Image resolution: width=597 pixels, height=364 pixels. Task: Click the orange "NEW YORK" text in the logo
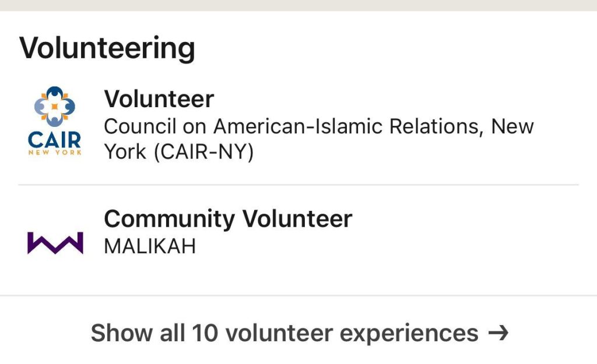coord(55,153)
